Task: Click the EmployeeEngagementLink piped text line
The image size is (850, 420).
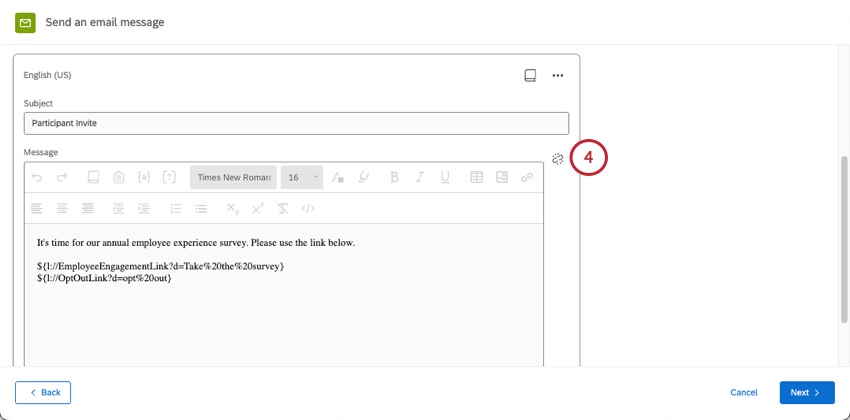Action: click(x=160, y=267)
